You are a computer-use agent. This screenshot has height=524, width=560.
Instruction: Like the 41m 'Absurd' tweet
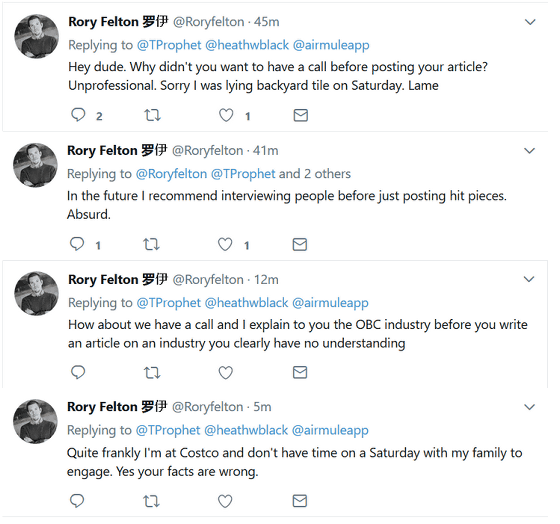point(225,245)
